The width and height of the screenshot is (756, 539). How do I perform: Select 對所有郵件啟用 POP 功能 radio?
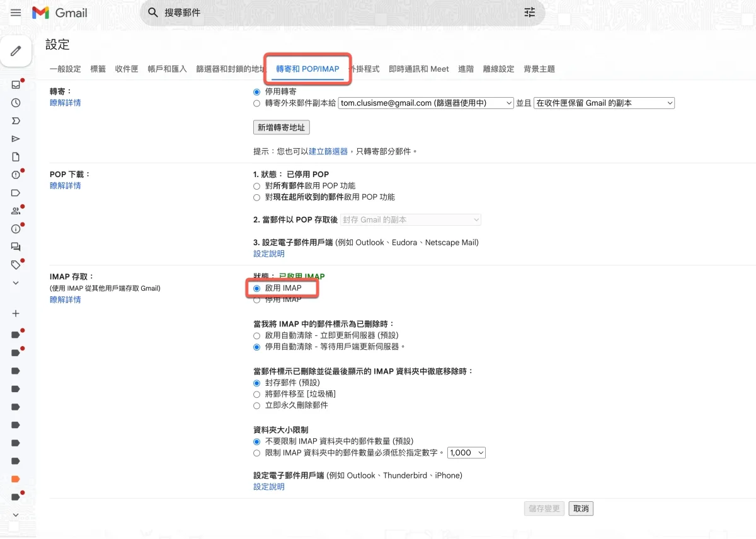click(256, 186)
